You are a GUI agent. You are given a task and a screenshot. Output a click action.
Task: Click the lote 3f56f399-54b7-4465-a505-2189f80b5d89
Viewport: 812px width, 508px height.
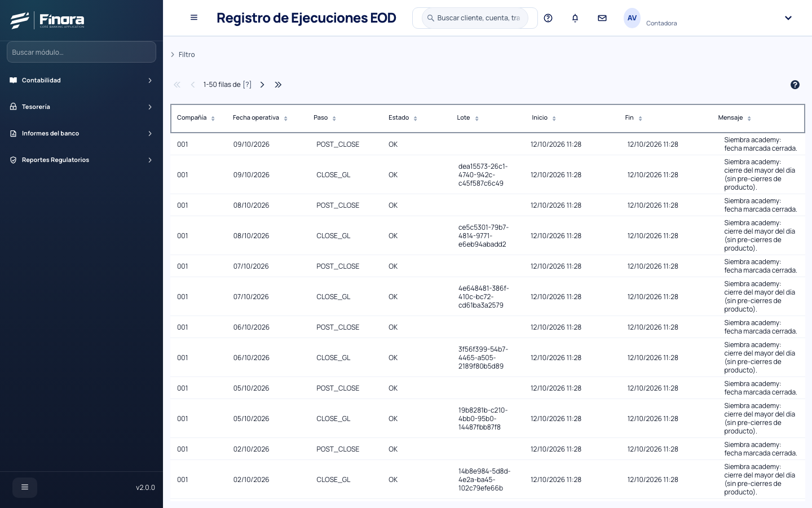coord(483,358)
